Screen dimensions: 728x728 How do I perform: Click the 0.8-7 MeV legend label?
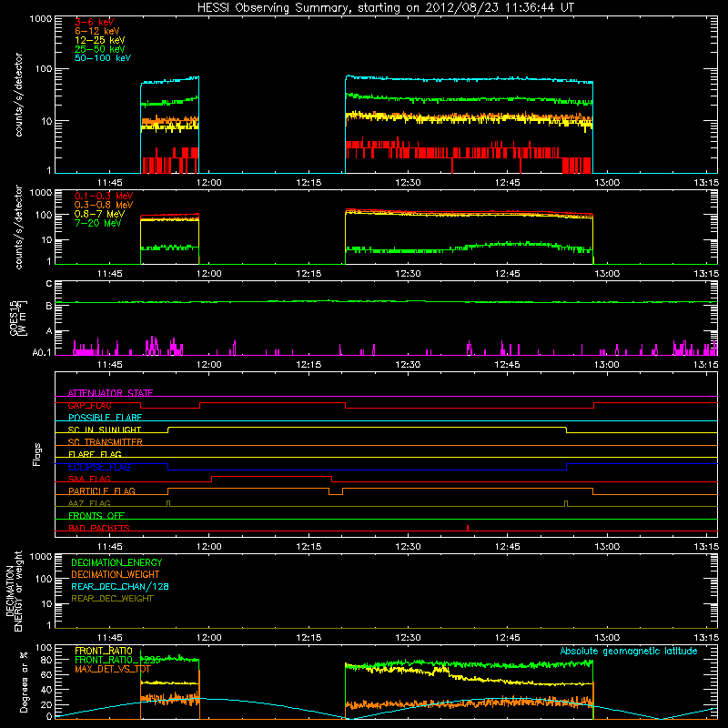(99, 214)
